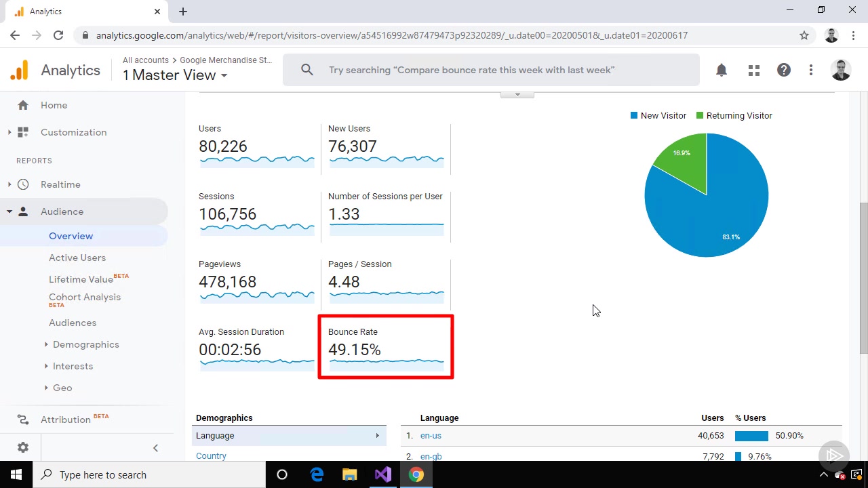Screen dimensions: 868x488
Task: Open the three-dot more options menu
Action: pyautogui.click(x=811, y=70)
